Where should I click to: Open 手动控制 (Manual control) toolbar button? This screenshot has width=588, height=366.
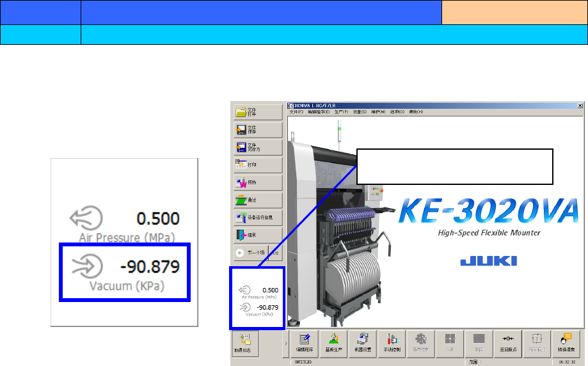coord(392,344)
